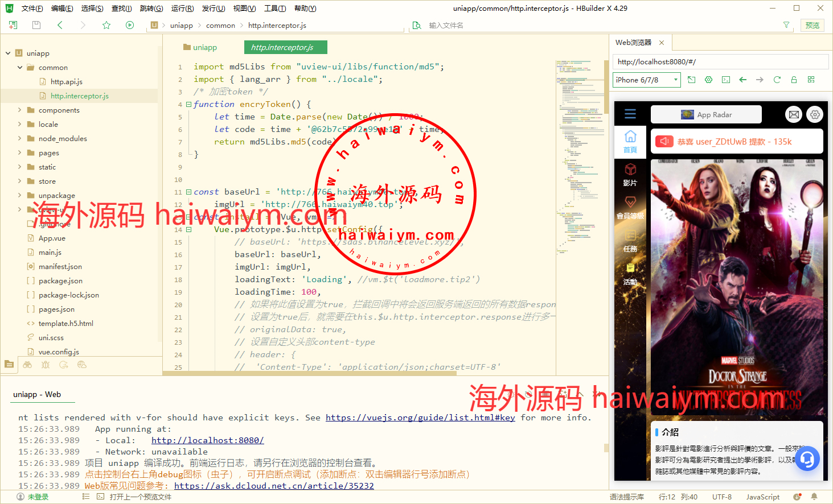Open the binoculars search panel icon

pyautogui.click(x=27, y=365)
